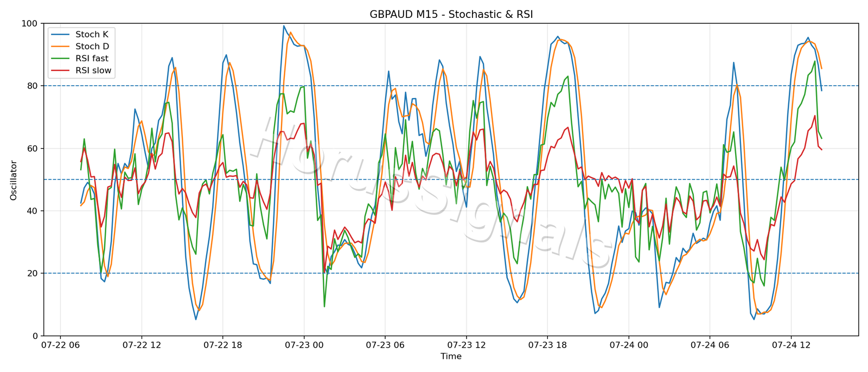Click the x-axis tick label 07-22 18
Viewport: 868px width, 372px height.
pos(222,345)
